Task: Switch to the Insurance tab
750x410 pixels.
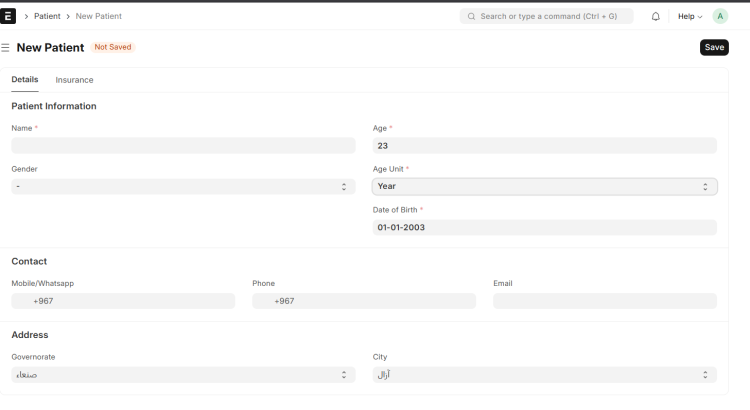Action: pyautogui.click(x=74, y=80)
